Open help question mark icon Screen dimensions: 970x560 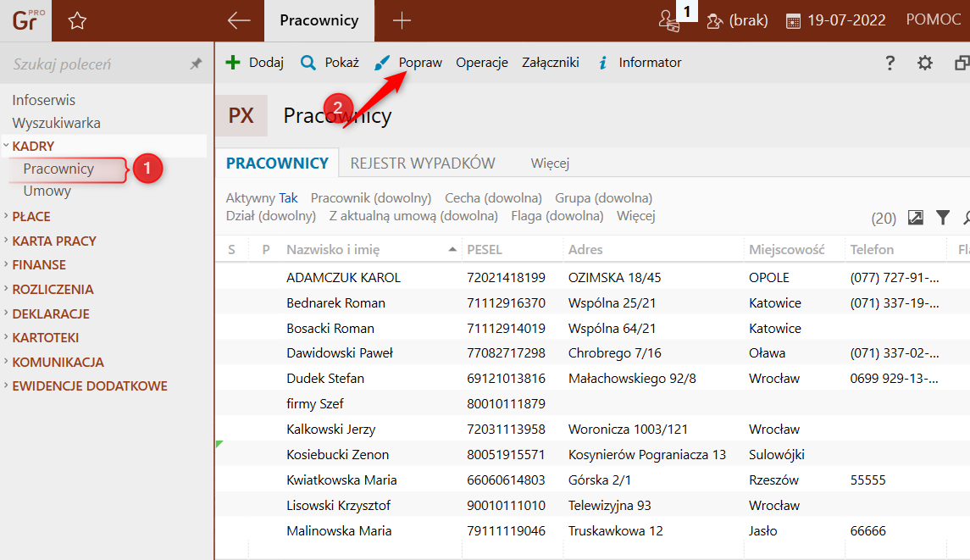click(890, 63)
